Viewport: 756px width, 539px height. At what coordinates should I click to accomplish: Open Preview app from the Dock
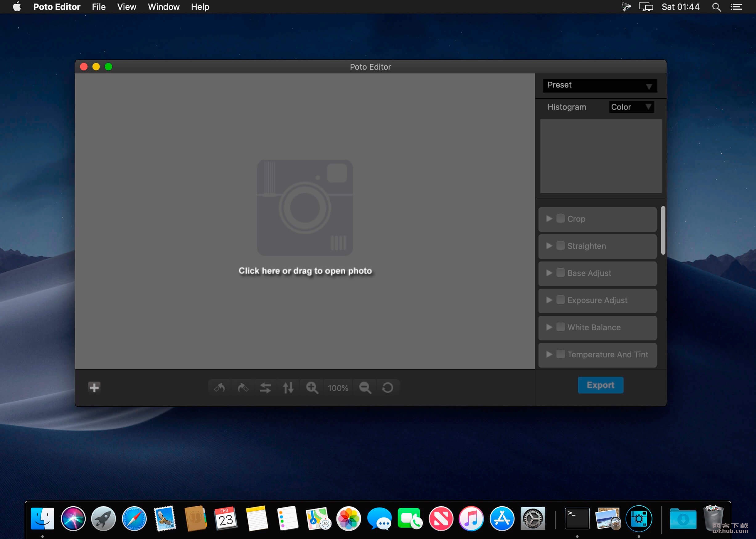coord(608,519)
